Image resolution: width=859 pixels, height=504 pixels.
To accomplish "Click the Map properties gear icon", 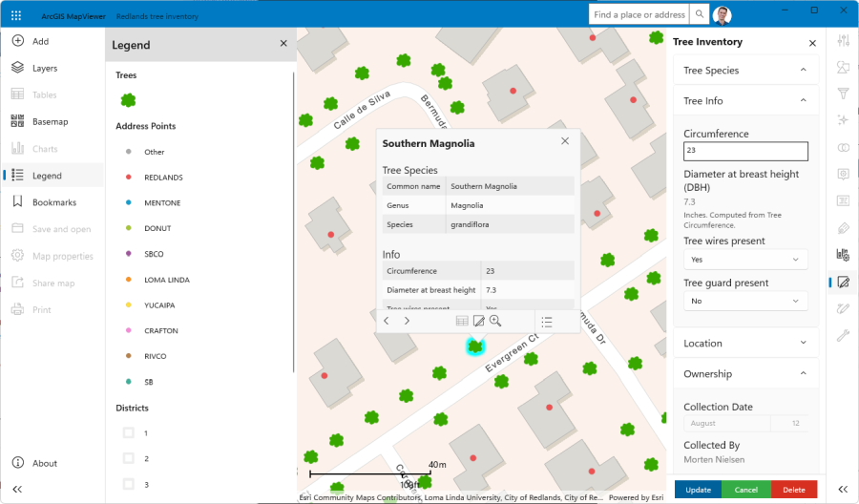I will (17, 255).
